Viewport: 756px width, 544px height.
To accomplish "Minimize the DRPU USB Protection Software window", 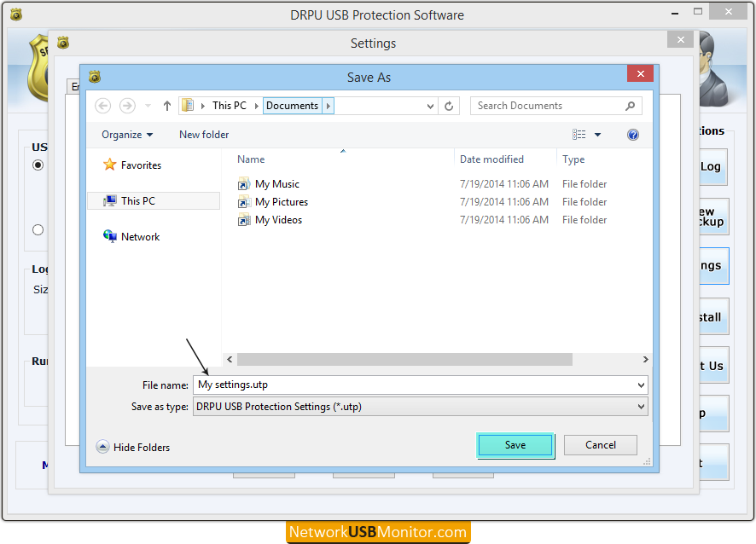I will pyautogui.click(x=675, y=13).
